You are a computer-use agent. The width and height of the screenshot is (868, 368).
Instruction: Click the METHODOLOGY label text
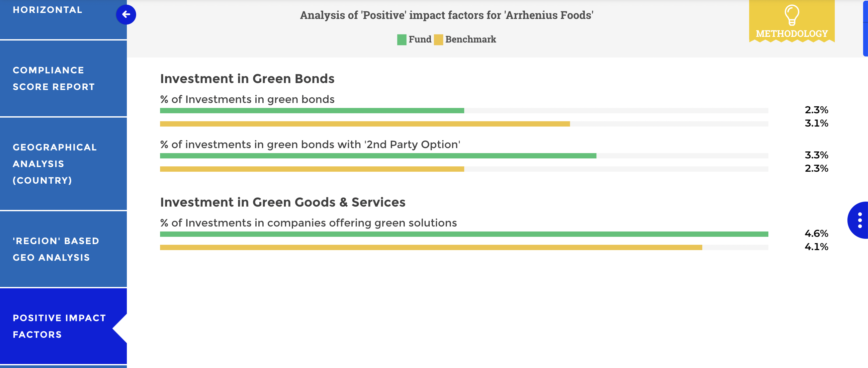(792, 34)
